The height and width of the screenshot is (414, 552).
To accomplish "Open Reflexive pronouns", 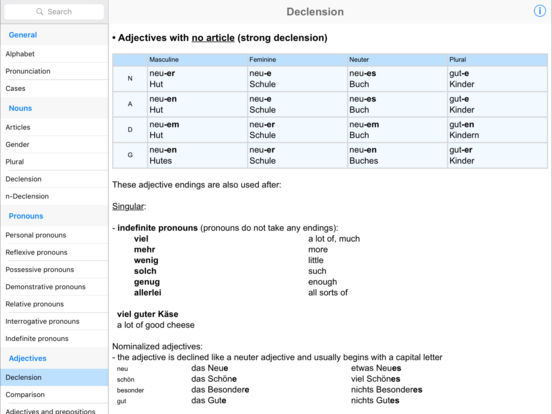I will click(54, 252).
